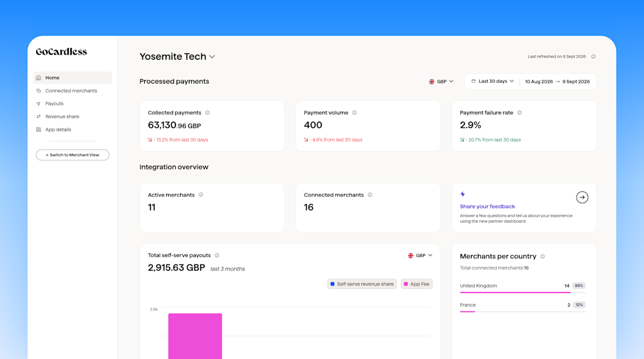Screen dimensions: 644x359
Task: Open the Home menu item
Action: [x=72, y=78]
